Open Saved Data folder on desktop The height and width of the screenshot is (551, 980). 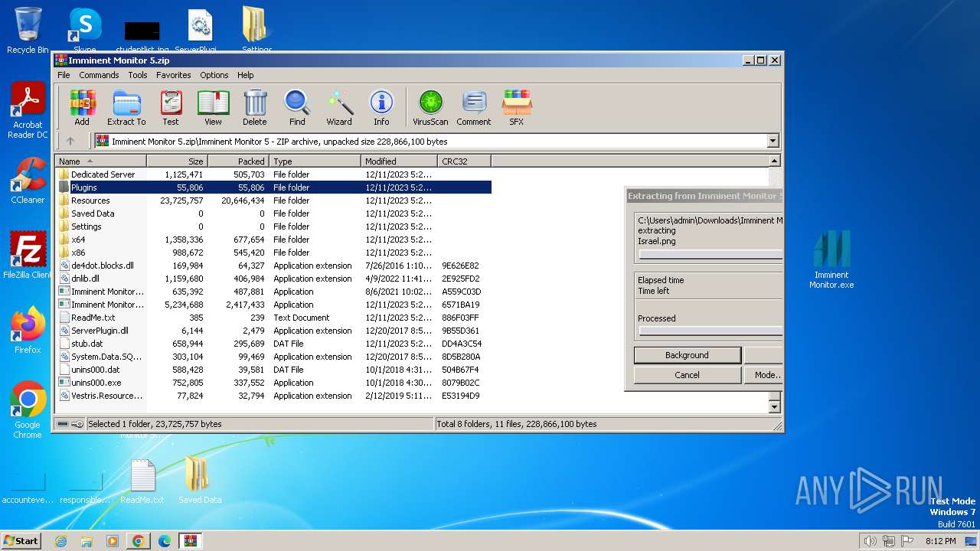pyautogui.click(x=200, y=481)
